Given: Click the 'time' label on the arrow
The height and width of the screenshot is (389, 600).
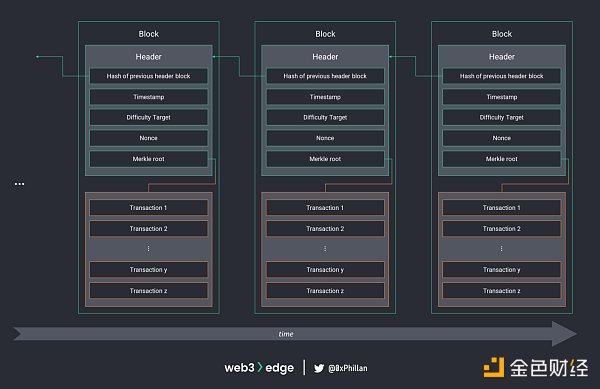Looking at the screenshot, I should click(286, 334).
